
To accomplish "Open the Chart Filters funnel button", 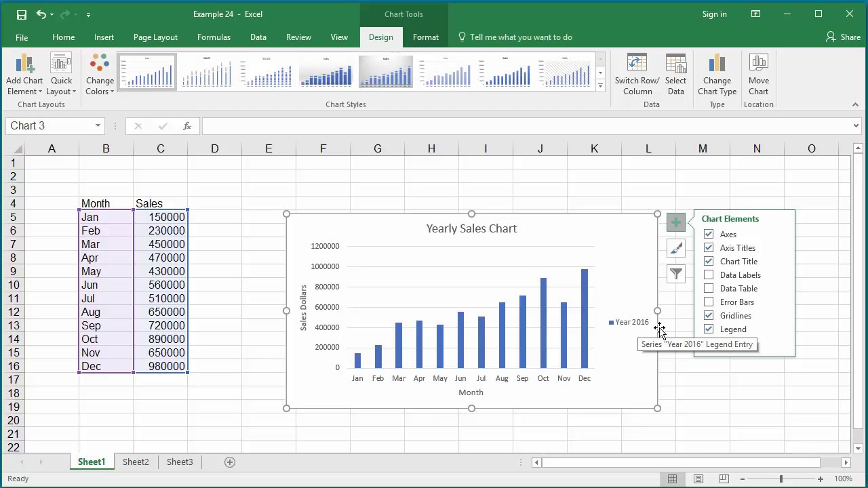I will tap(676, 274).
